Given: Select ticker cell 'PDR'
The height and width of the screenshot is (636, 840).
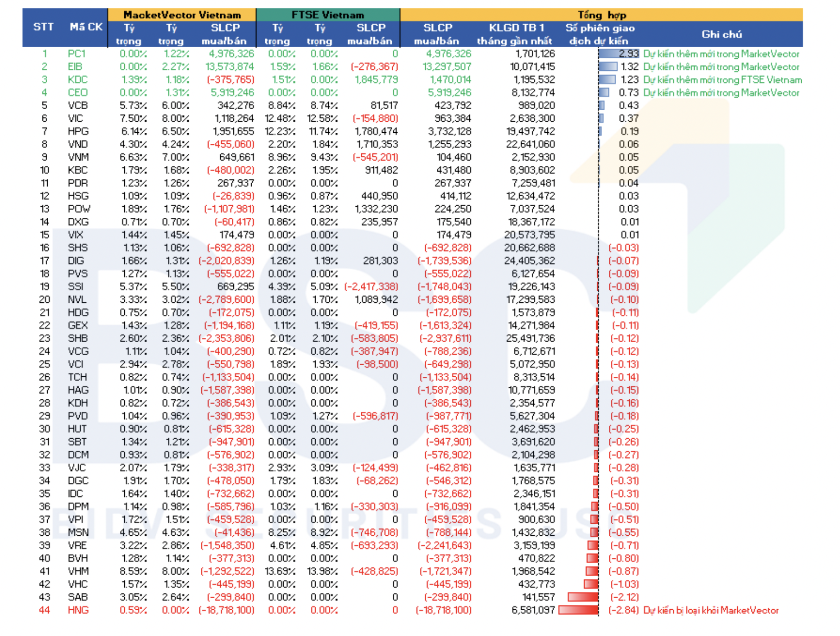Looking at the screenshot, I should pos(78,183).
